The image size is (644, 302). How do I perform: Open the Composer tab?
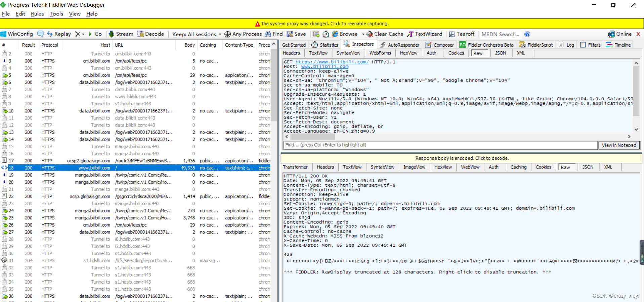[440, 45]
